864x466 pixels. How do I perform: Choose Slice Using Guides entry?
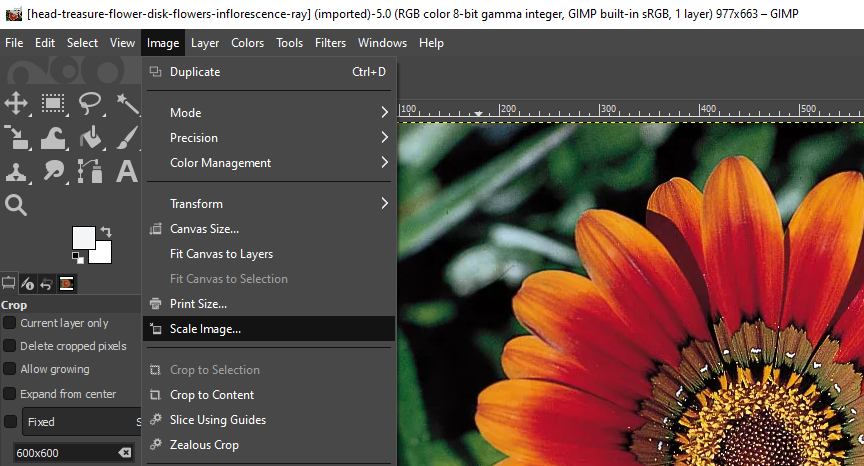pyautogui.click(x=269, y=420)
